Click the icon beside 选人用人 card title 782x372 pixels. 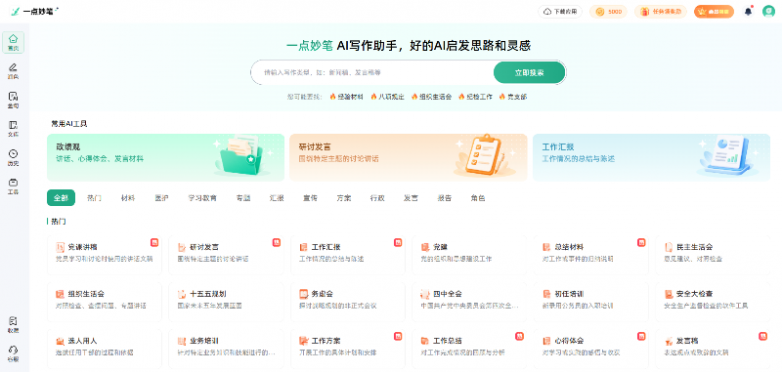tap(60, 341)
